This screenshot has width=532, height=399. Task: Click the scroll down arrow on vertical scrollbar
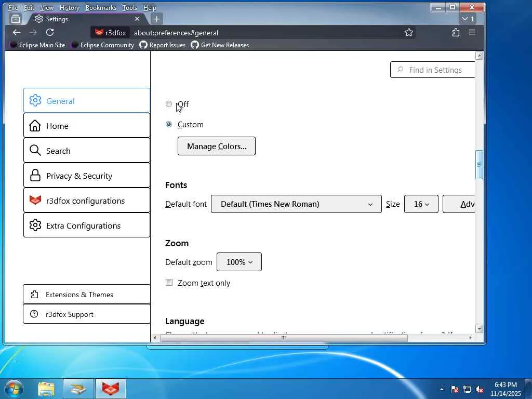click(x=479, y=329)
